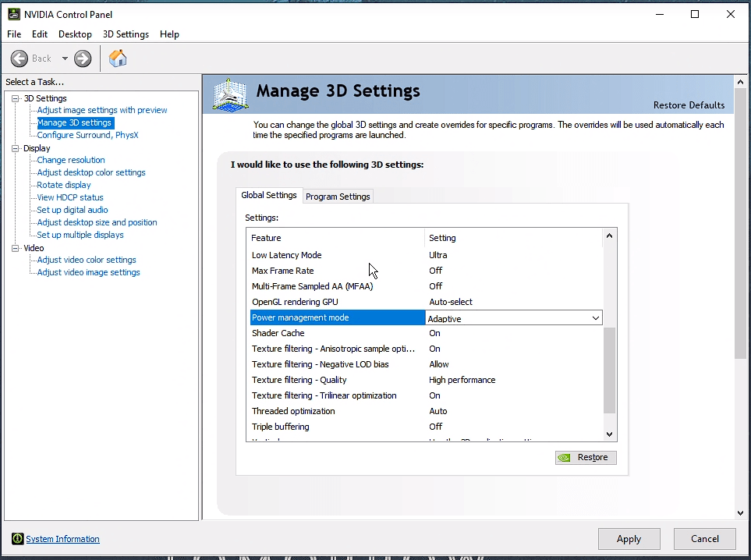Switch to the Program Settings tab
Image resolution: width=751 pixels, height=560 pixels.
[x=338, y=197]
